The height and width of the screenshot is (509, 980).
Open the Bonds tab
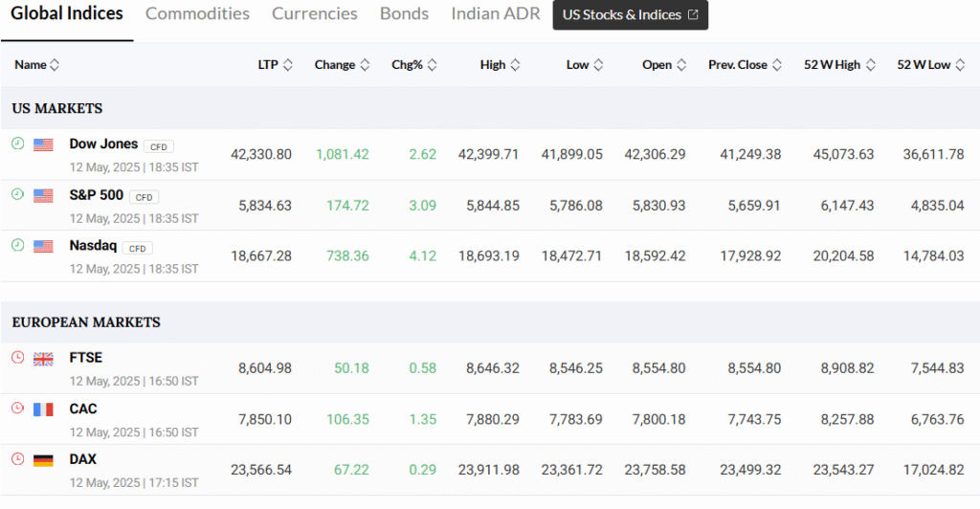[405, 13]
